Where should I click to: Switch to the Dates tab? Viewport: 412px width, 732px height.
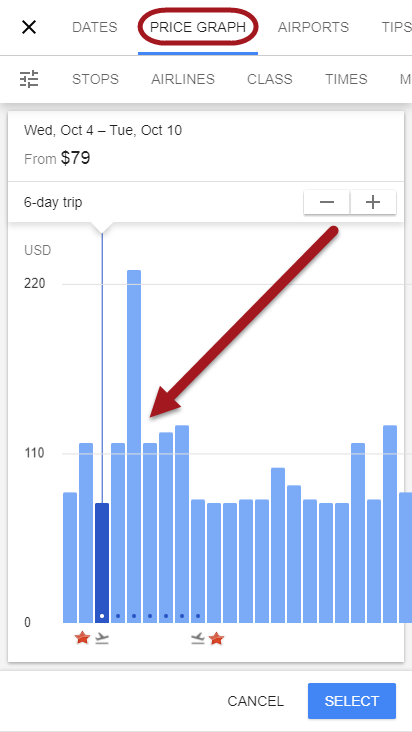(95, 27)
